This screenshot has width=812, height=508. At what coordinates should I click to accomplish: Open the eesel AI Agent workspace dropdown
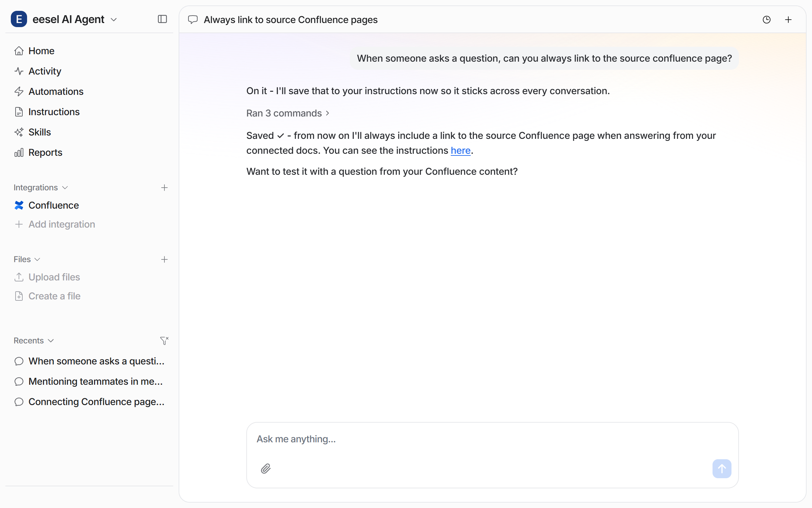tap(75, 19)
